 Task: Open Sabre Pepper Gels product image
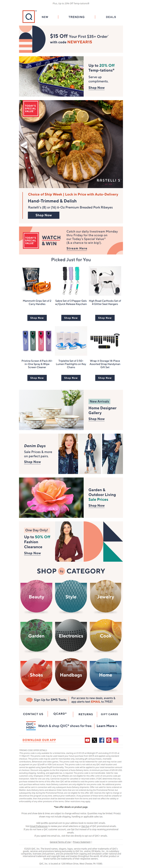tap(71, 281)
